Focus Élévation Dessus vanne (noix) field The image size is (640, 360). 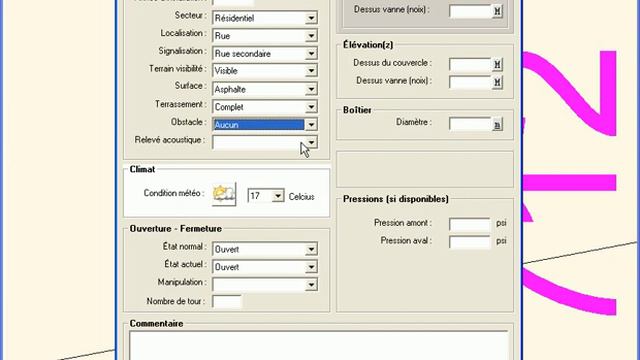[470, 82]
